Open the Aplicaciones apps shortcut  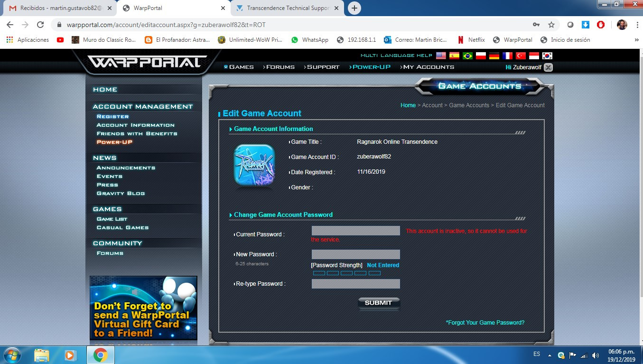(x=28, y=40)
